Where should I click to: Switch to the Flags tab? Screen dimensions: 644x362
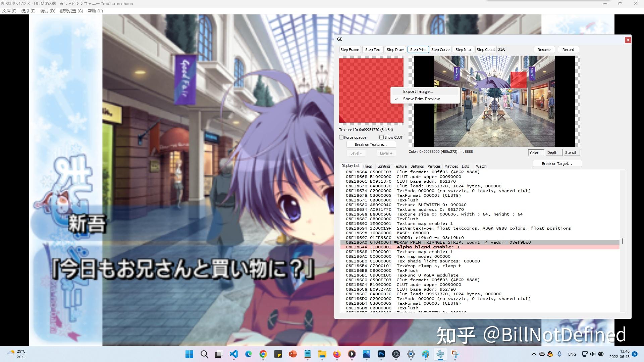pos(367,166)
